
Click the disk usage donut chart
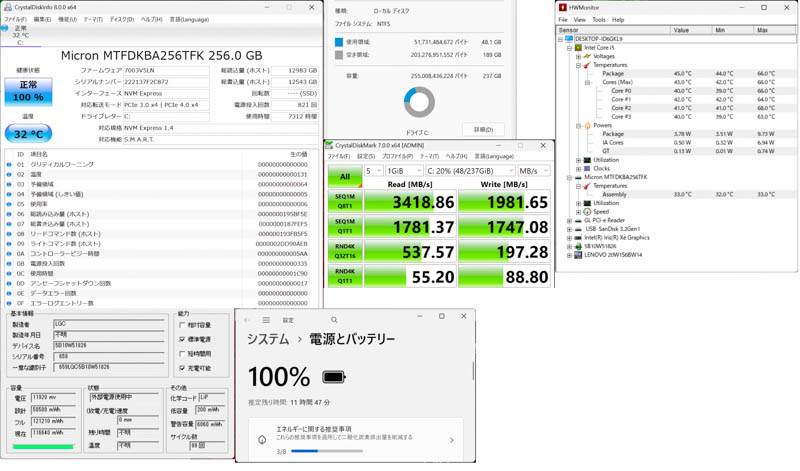click(419, 102)
